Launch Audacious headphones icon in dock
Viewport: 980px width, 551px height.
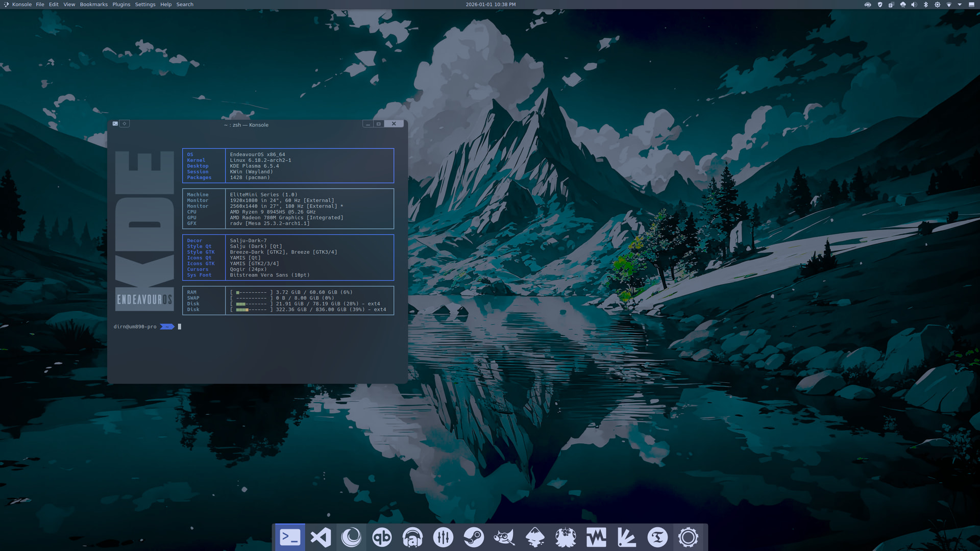[412, 537]
